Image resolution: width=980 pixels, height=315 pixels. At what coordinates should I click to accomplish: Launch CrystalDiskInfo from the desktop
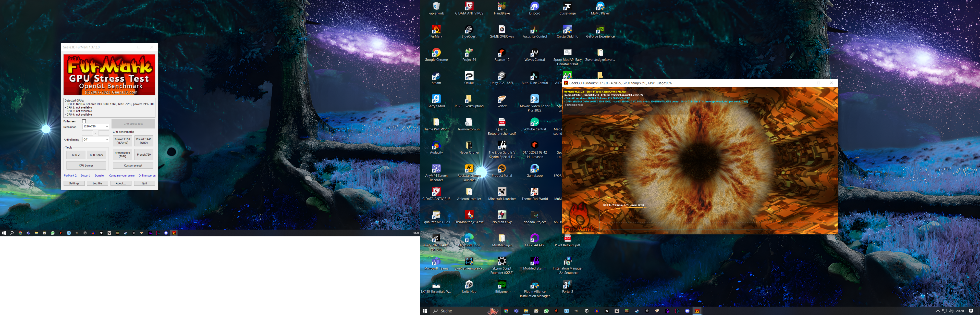(567, 30)
